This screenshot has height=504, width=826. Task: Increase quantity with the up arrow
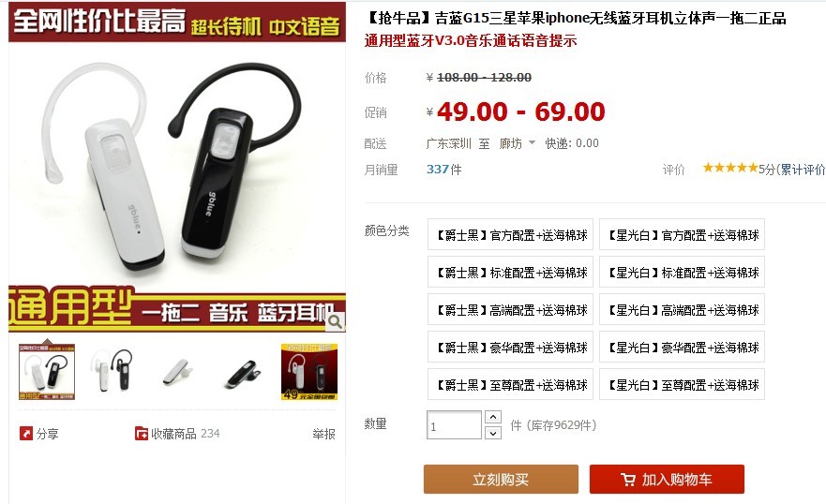point(492,417)
